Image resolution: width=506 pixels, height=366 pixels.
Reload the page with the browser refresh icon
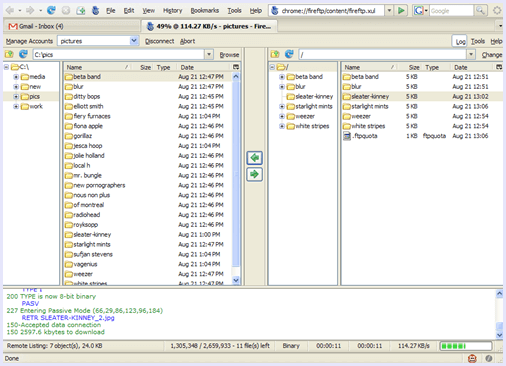point(51,10)
